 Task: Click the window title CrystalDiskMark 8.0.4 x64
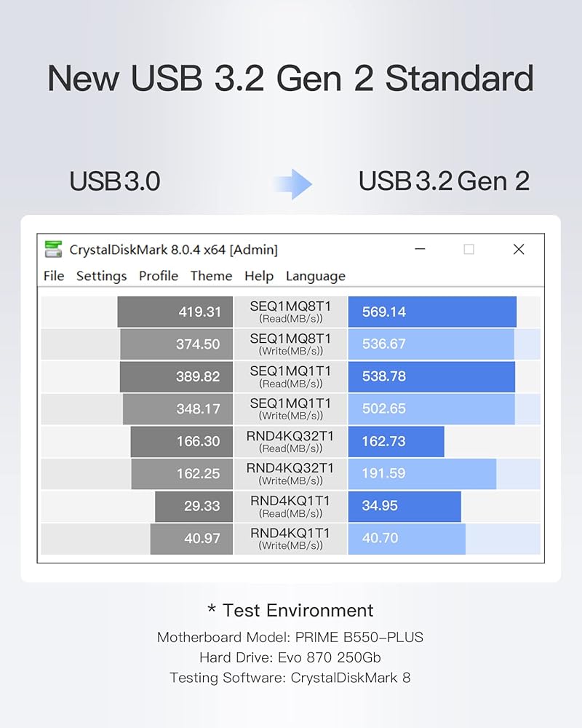173,250
